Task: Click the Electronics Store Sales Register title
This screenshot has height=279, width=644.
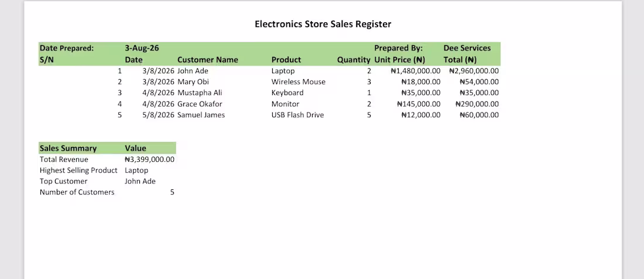Action: pyautogui.click(x=323, y=24)
